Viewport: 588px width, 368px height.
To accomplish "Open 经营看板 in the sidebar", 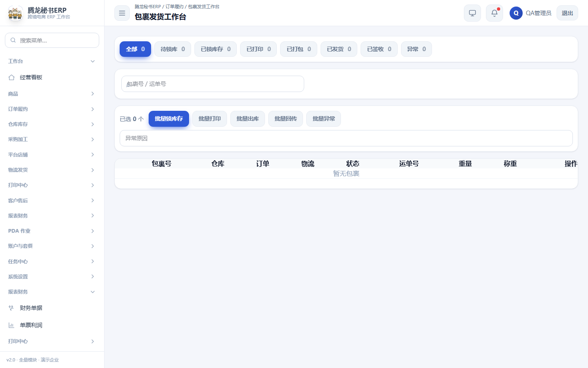I will [52, 77].
